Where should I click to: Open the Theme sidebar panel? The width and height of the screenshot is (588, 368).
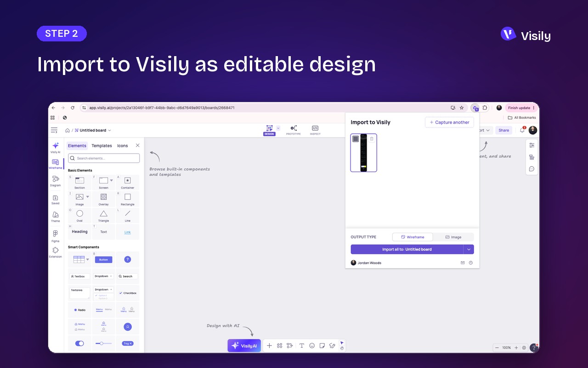coord(55,217)
